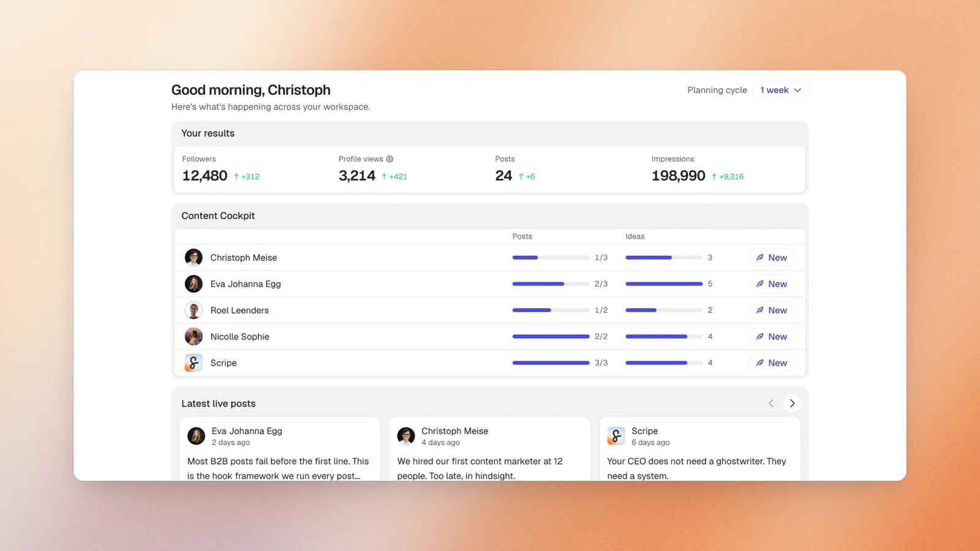Click Eva Johanna Egg's ideas progress bar

tap(664, 284)
